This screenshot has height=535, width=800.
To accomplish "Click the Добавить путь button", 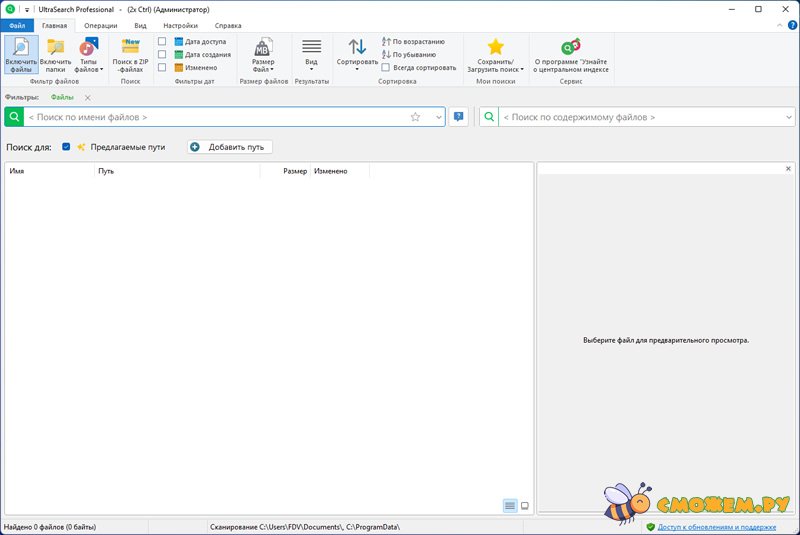I will point(229,147).
